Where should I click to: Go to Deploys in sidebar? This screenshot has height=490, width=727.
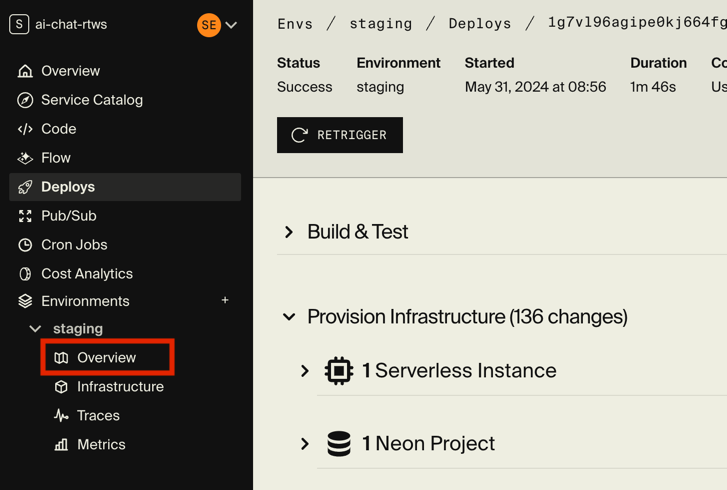pyautogui.click(x=68, y=187)
